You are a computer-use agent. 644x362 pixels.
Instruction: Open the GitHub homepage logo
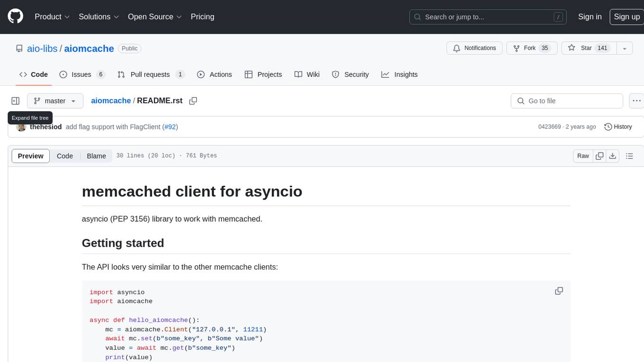coord(15,17)
